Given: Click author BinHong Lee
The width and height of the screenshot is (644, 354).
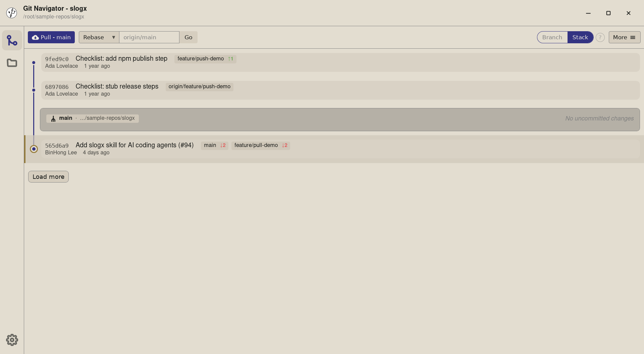Looking at the screenshot, I should [61, 153].
